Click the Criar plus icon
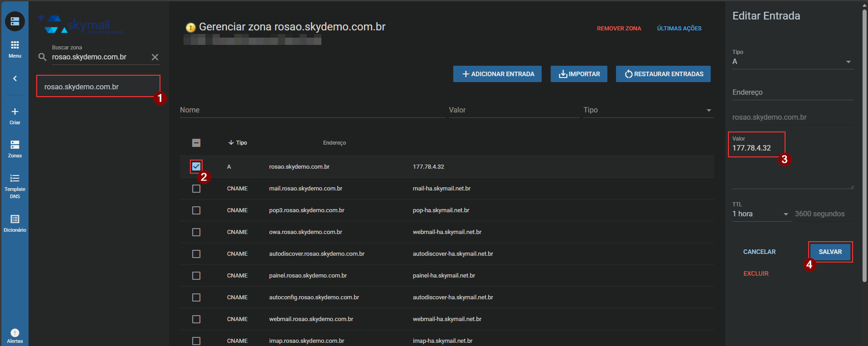The width and height of the screenshot is (868, 346). 15,112
